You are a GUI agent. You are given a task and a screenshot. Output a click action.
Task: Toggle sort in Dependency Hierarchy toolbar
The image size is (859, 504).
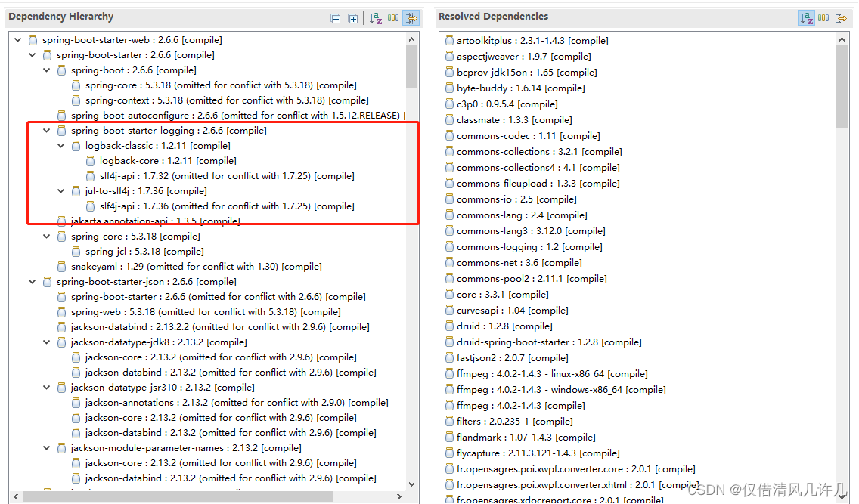(x=376, y=19)
